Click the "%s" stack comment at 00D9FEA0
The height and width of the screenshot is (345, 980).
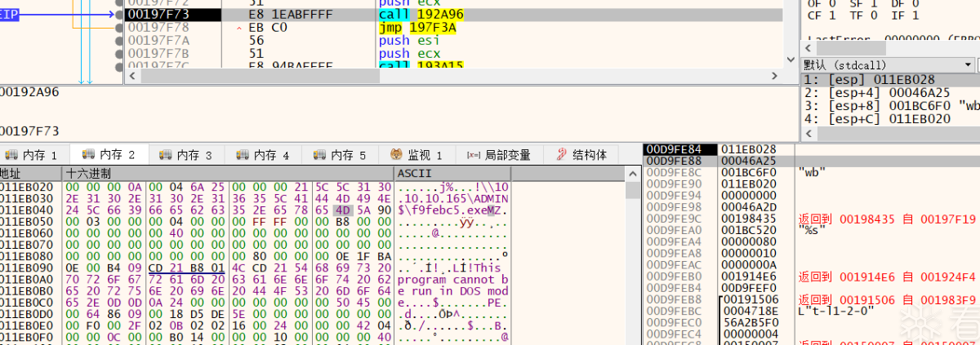click(x=812, y=230)
